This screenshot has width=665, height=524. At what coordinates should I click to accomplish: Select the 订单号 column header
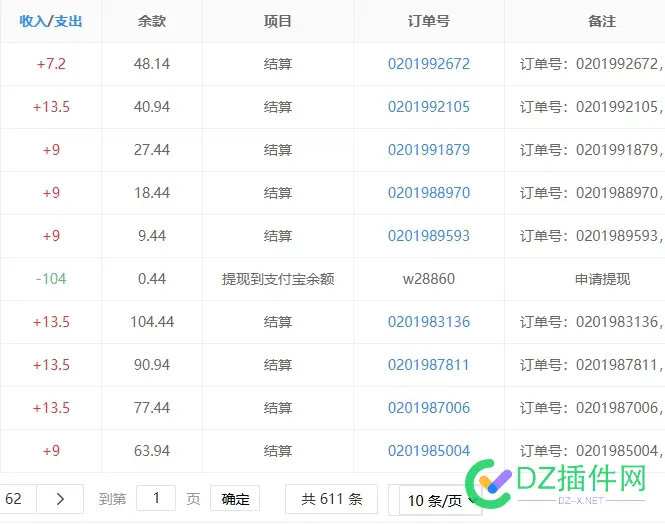point(429,21)
